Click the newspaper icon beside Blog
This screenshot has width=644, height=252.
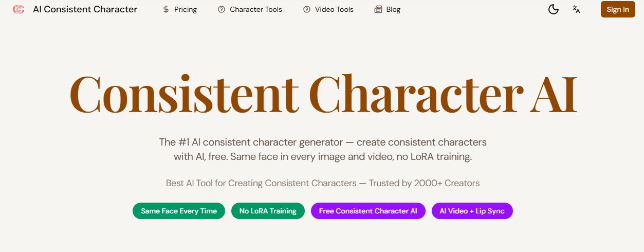click(378, 9)
